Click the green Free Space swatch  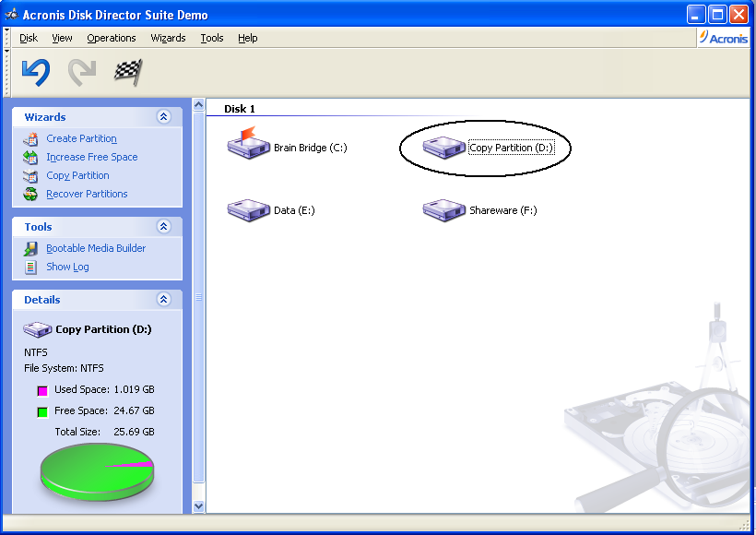point(42,412)
